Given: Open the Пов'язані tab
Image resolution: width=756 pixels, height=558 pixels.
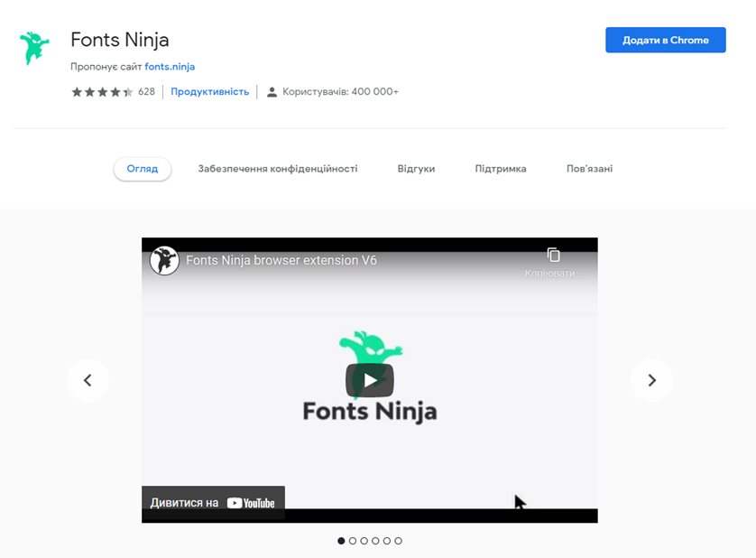Looking at the screenshot, I should click(589, 169).
